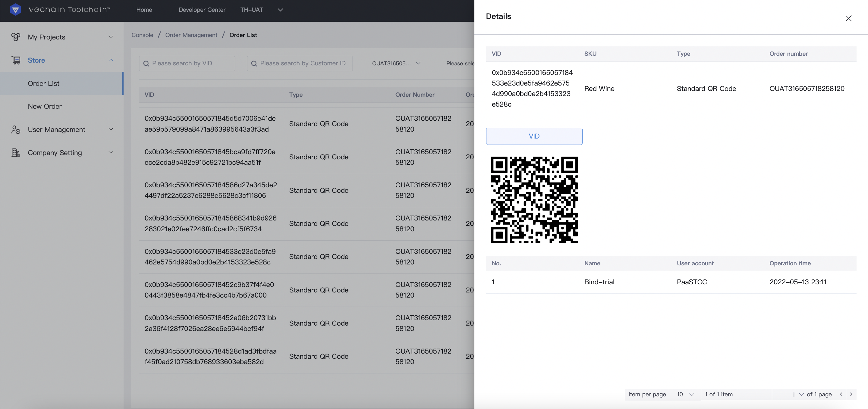Change Item per page value 10

(x=685, y=394)
